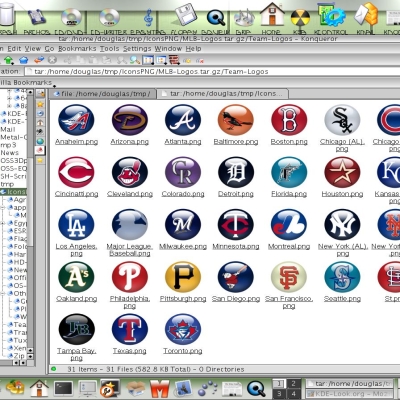The image size is (400, 400).
Task: Open San Diego.png batter icon
Action: click(x=236, y=277)
